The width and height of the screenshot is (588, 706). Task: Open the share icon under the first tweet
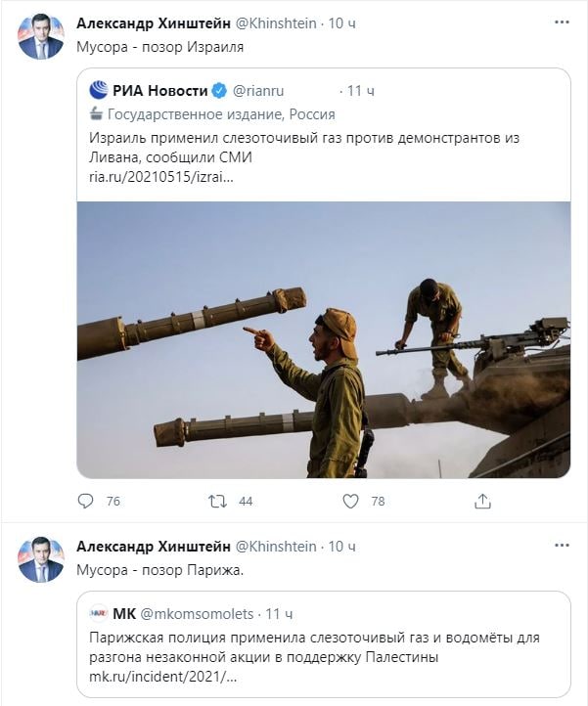(x=482, y=501)
